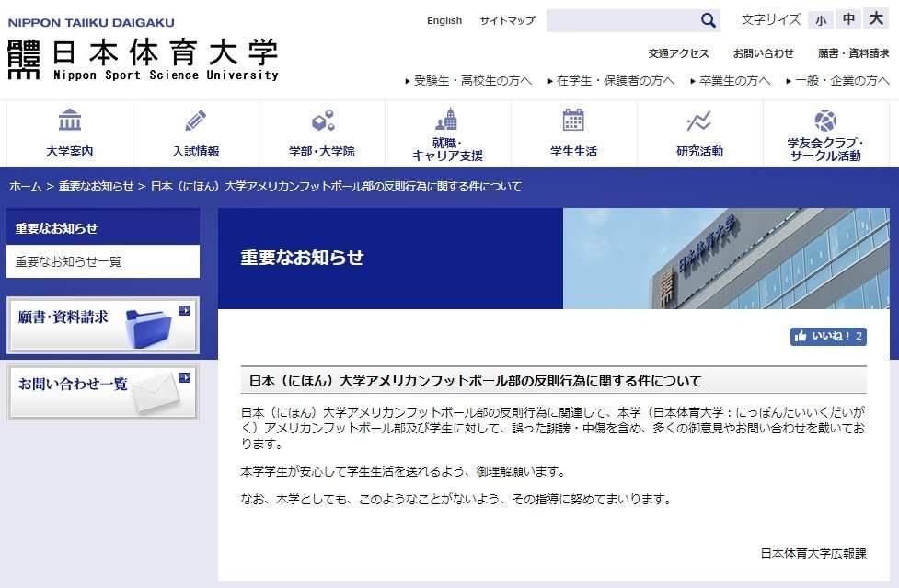
Task: Expand 受験生・高校生の方へ arrow
Action: tap(405, 81)
